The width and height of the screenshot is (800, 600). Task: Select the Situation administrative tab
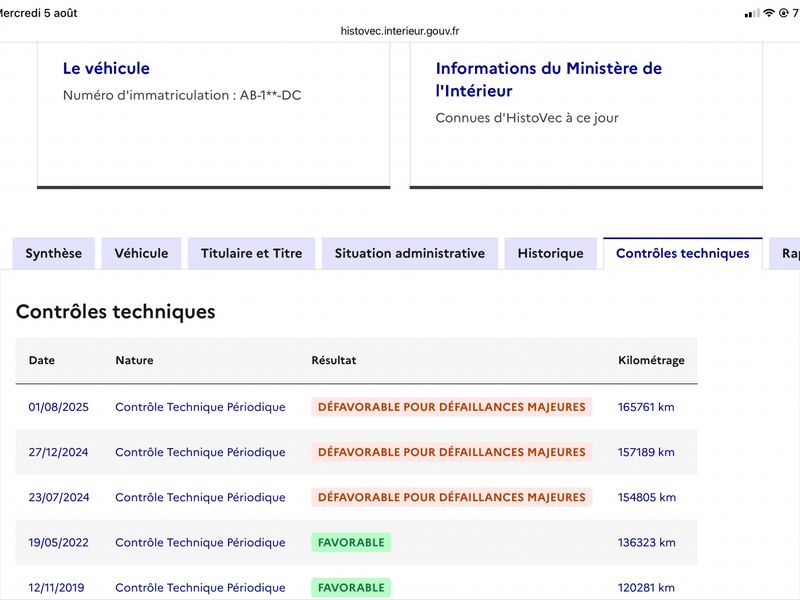tap(410, 254)
